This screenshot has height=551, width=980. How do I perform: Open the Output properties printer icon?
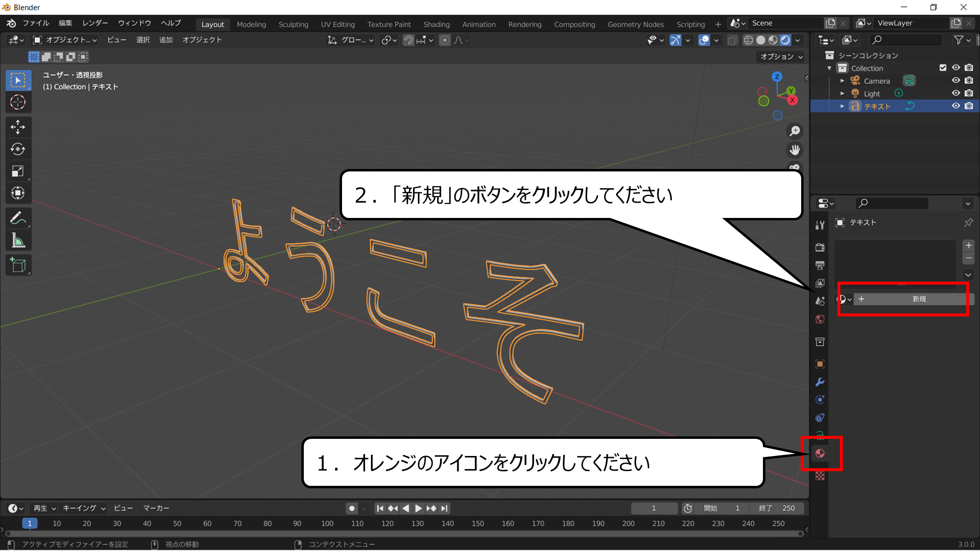click(x=820, y=265)
